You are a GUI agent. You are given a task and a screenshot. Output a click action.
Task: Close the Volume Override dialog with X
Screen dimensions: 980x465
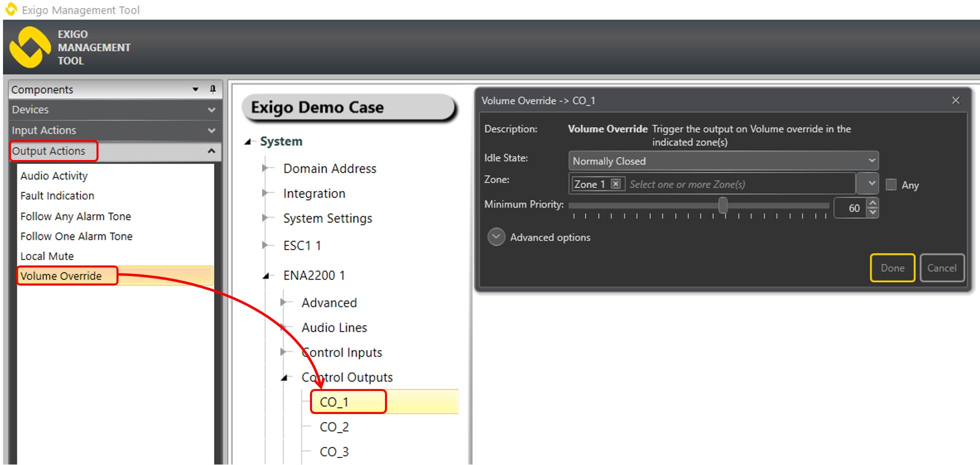pos(955,100)
